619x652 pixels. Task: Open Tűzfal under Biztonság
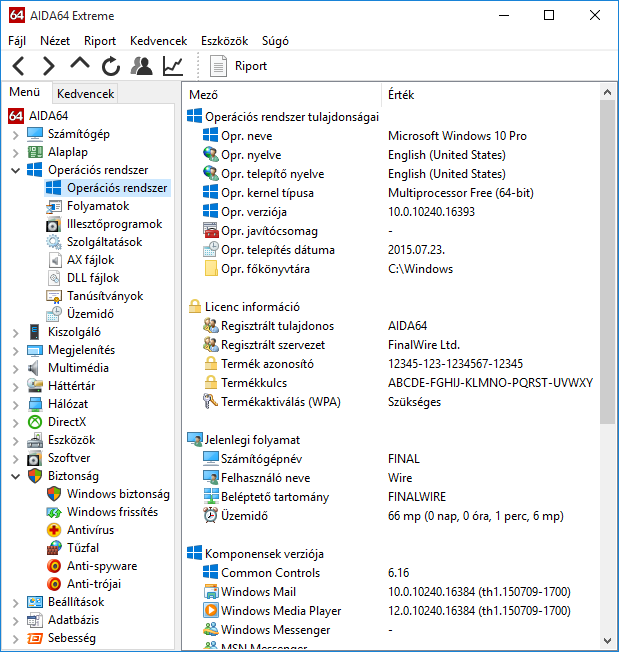[x=82, y=548]
